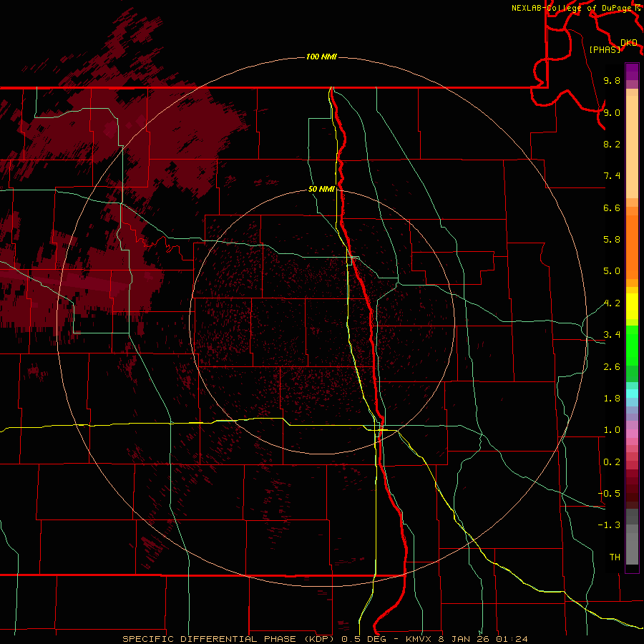Image resolution: width=644 pixels, height=644 pixels.
Task: Click the -1.3 value on the color scale
Action: (609, 525)
